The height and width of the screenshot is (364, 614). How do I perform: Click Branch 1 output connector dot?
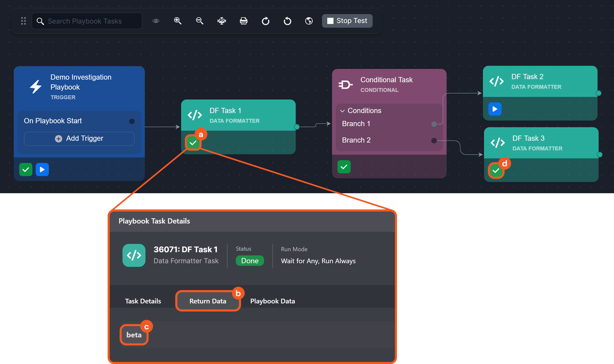pos(434,124)
